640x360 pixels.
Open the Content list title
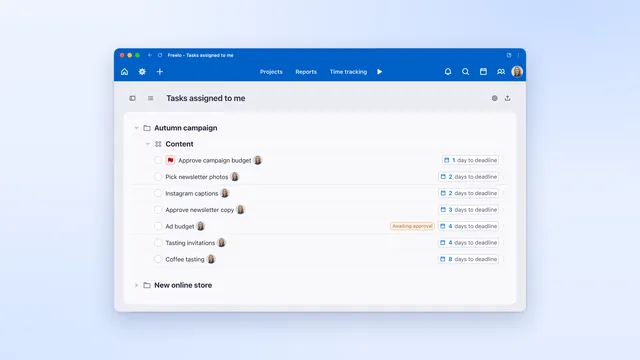179,144
